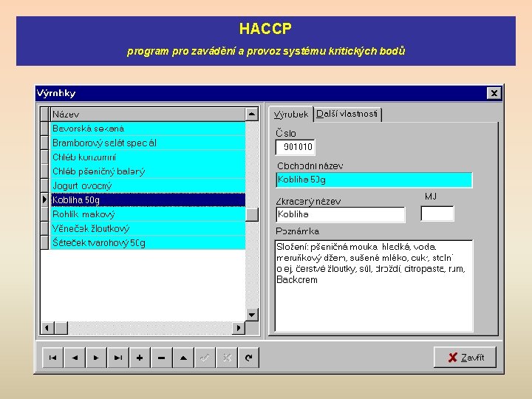Click the Název column header
The image size is (532, 399).
148,115
